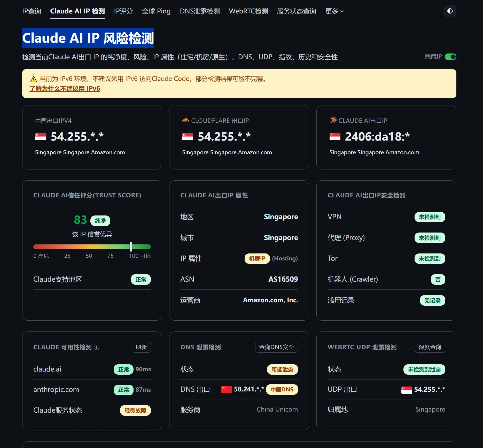Click the China Unicom 服务商 value
The height and width of the screenshot is (448, 483).
coord(277,410)
